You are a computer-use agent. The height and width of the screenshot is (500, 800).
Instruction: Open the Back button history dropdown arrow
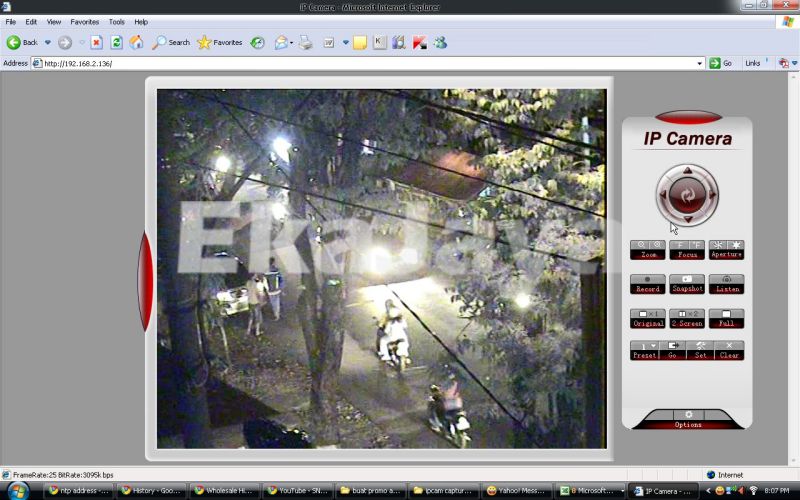point(47,42)
